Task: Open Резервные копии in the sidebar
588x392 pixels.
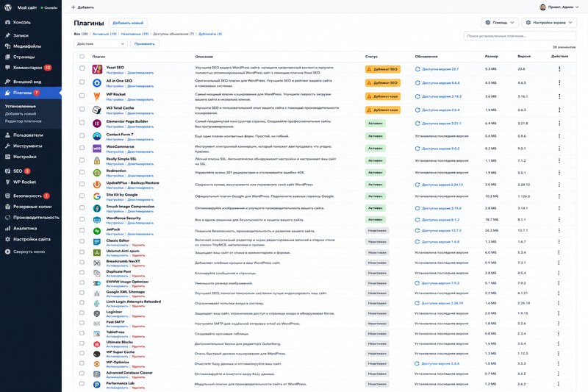Action: tap(32, 207)
